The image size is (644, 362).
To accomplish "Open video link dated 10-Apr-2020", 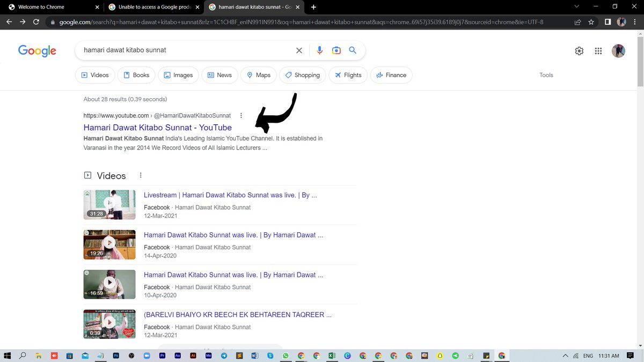I will [233, 275].
